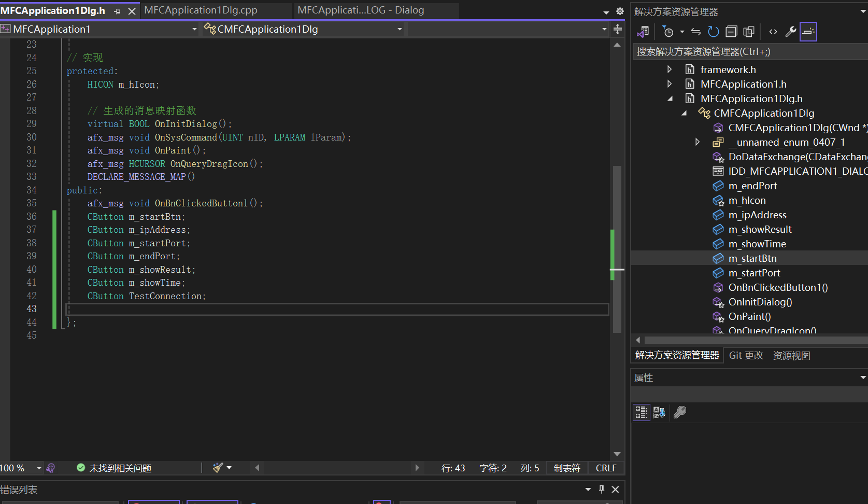This screenshot has height=504, width=868.
Task: Expand the MFCApplication1.h tree node
Action: (670, 84)
